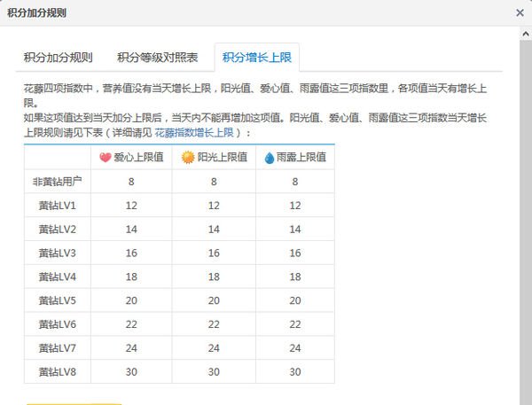Screen dimensions: 532x405
Task: Click 阳光 value 12 in 黄钻LV1 row
Action: click(214, 206)
